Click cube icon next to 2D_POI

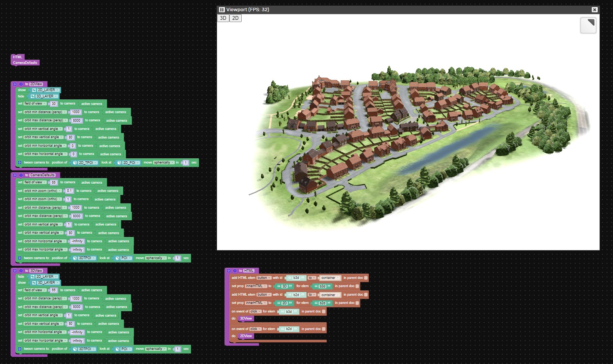point(120,163)
